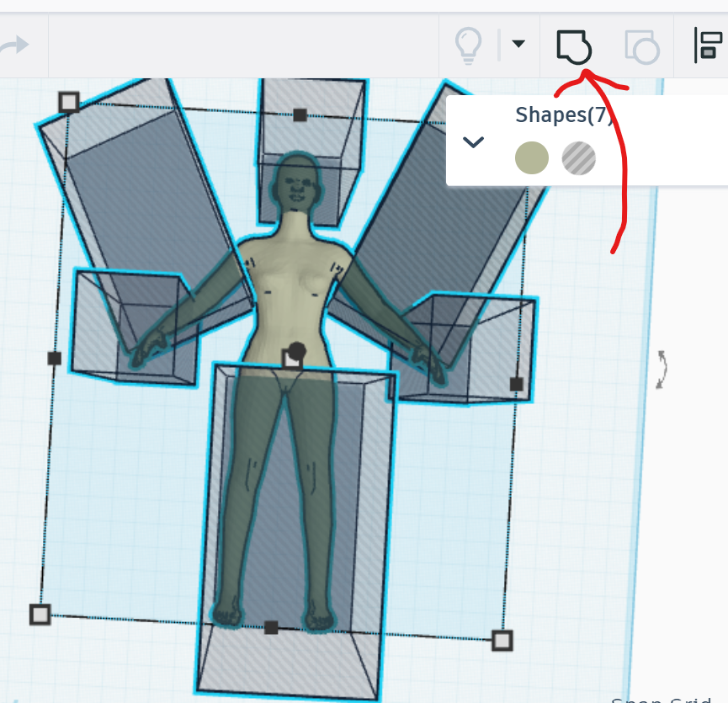Click the Group shapes icon
The height and width of the screenshot is (703, 728).
pyautogui.click(x=574, y=46)
